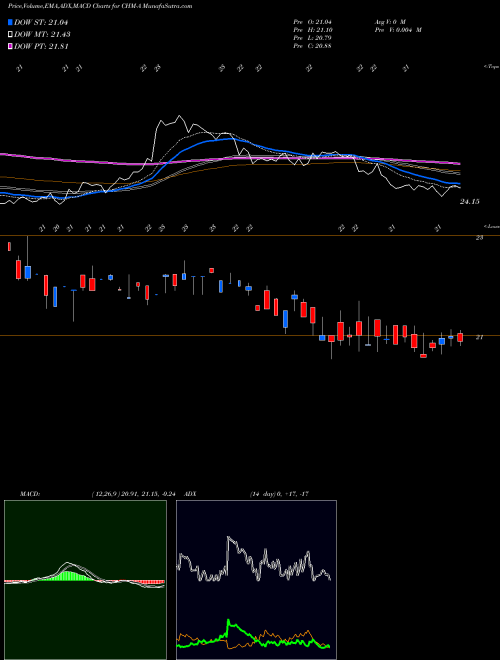This screenshot has width=500, height=660.
Task: Click the magenta DOW PT legend swatch
Action: [x=10, y=46]
